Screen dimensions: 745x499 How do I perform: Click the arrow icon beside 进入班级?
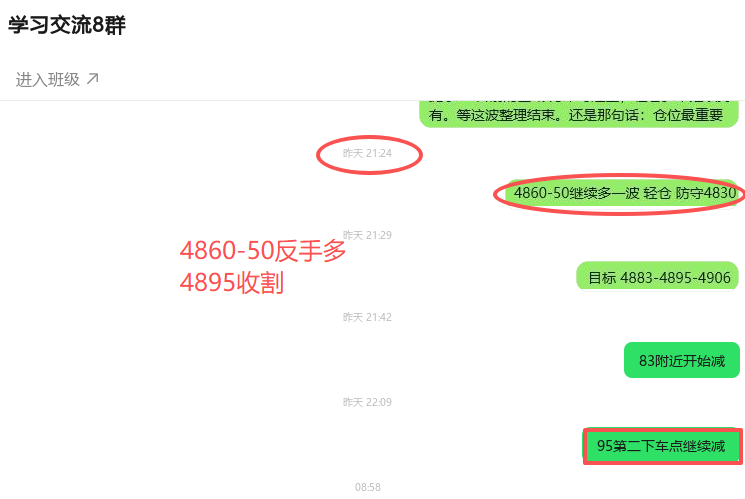click(x=93, y=78)
